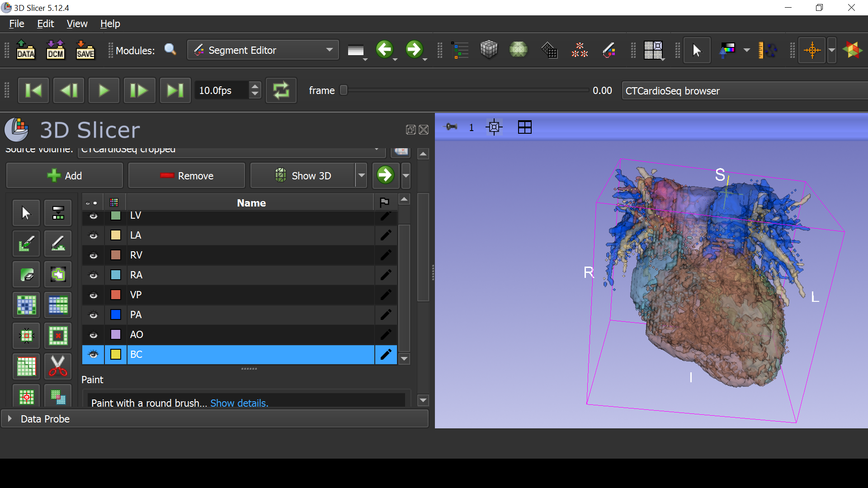Click the Show details link

tap(239, 403)
